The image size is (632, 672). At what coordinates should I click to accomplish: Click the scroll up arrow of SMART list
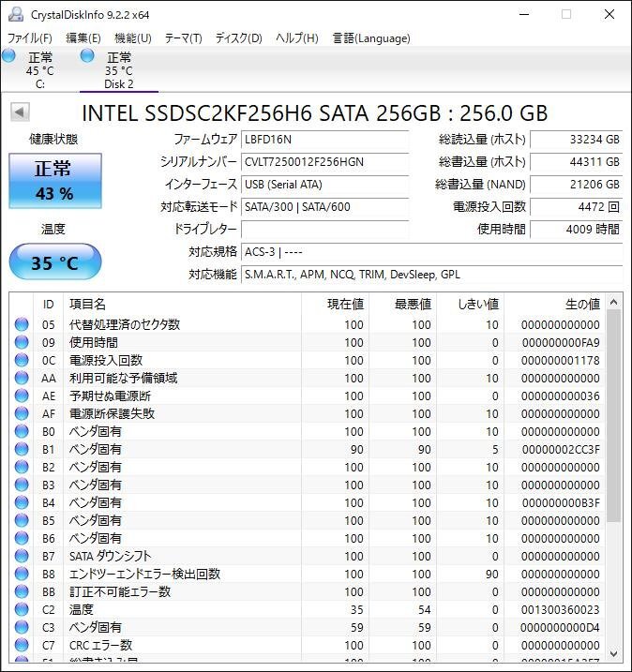(x=613, y=302)
